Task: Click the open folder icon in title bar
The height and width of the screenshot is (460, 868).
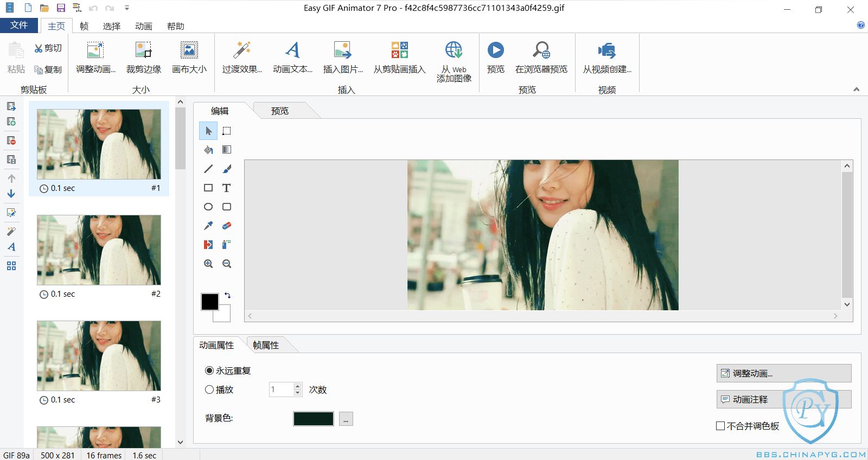Action: [44, 8]
